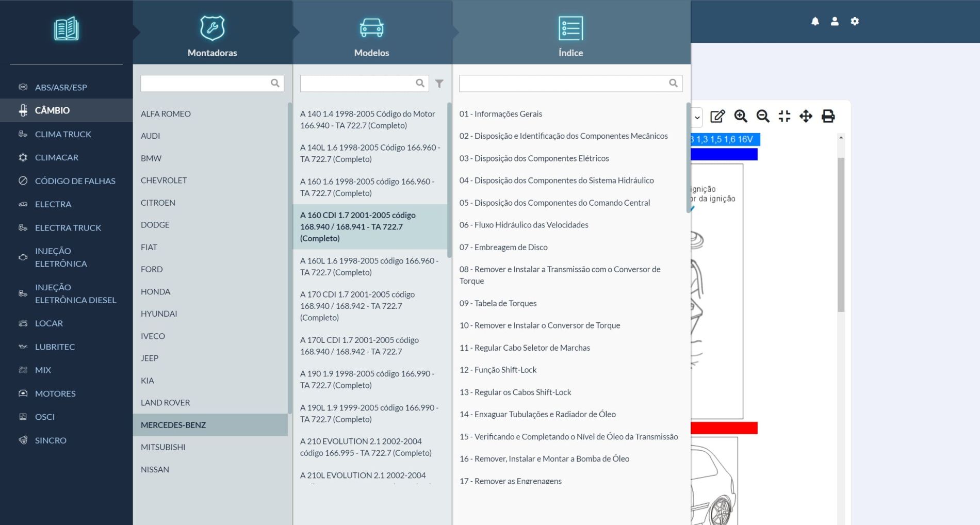Open the filter funnel in Modelos
The width and height of the screenshot is (980, 525).
439,84
